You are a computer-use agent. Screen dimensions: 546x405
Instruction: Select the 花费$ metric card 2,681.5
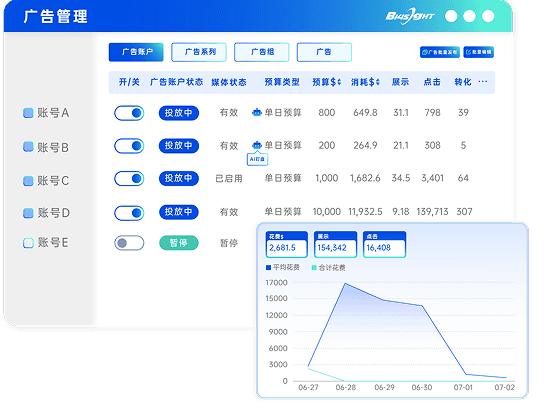[x=287, y=244]
